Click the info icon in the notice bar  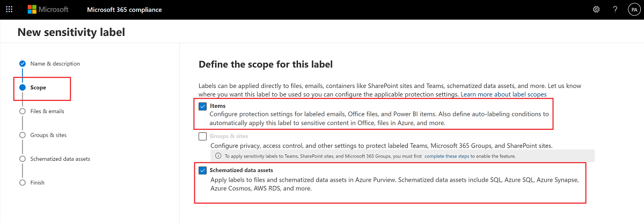pos(218,156)
